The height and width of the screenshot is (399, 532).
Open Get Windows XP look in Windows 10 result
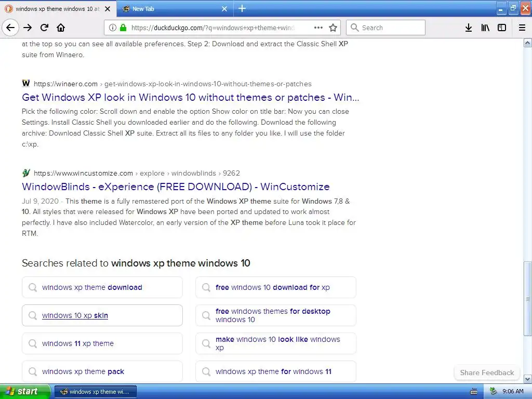click(x=190, y=97)
